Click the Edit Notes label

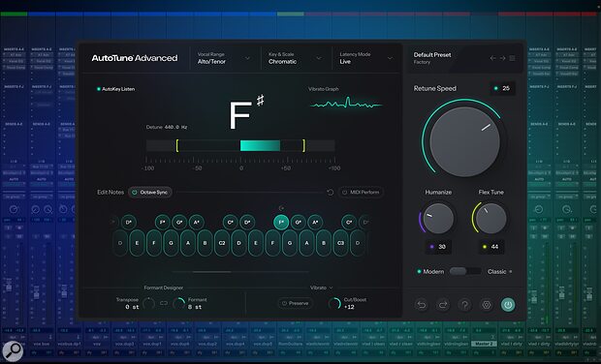pyautogui.click(x=111, y=192)
